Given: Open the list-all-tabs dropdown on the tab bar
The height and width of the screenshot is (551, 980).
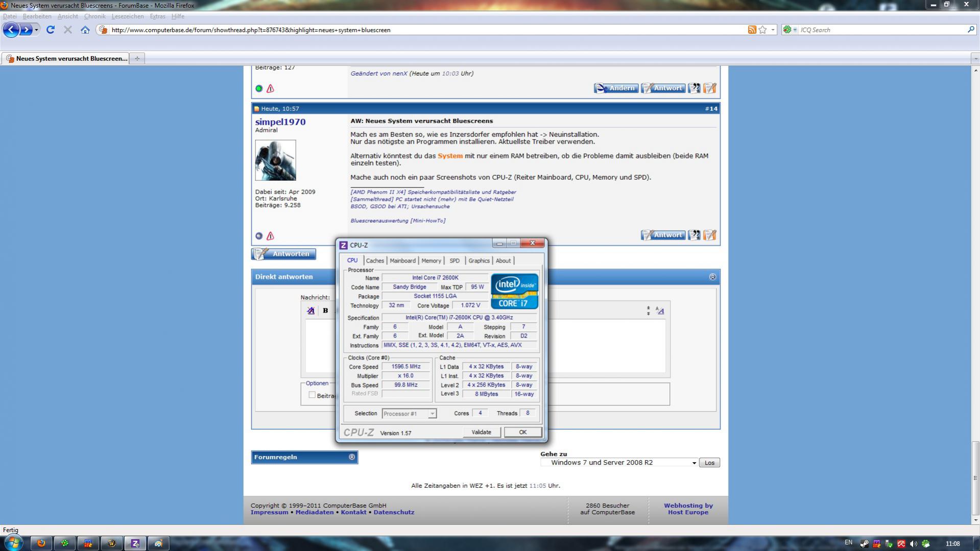Looking at the screenshot, I should 975,58.
